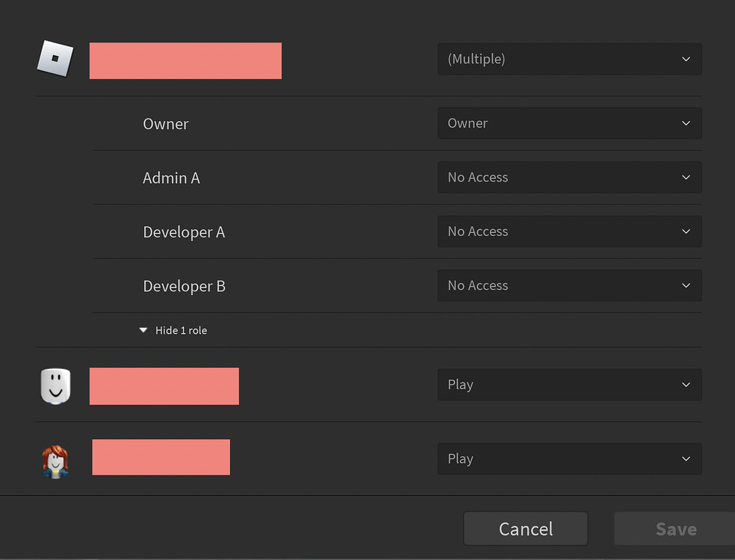Image resolution: width=735 pixels, height=560 pixels.
Task: Collapse roles with Hide 1 role
Action: [181, 330]
